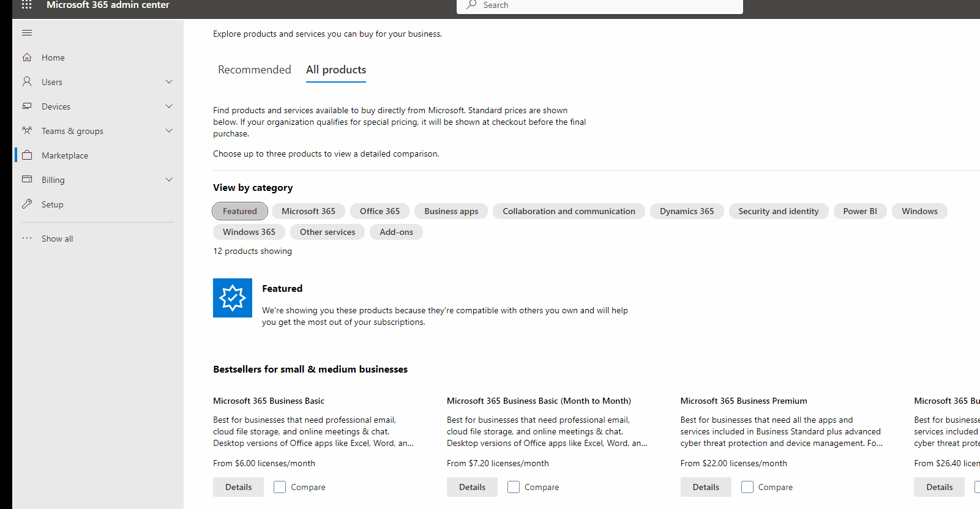Expand the Teams & groups chevron

coord(169,130)
